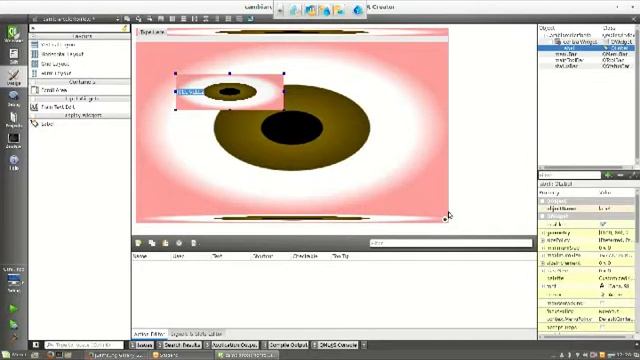Viewport: 640px width, 360px height.
Task: Click Paste action icon in Action Editor
Action: (165, 243)
